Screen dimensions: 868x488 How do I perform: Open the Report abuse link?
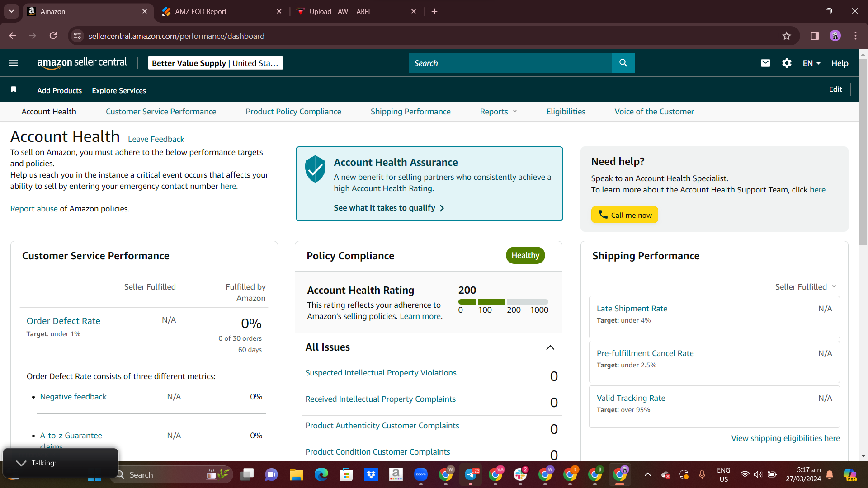coord(34,209)
